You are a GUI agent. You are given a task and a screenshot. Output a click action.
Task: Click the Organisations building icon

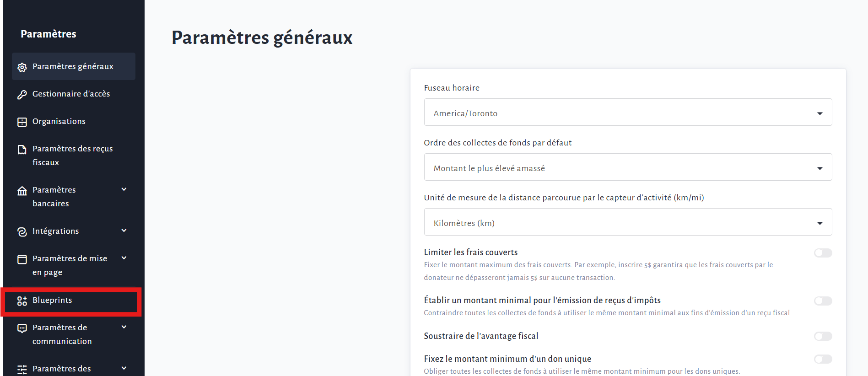tap(22, 122)
